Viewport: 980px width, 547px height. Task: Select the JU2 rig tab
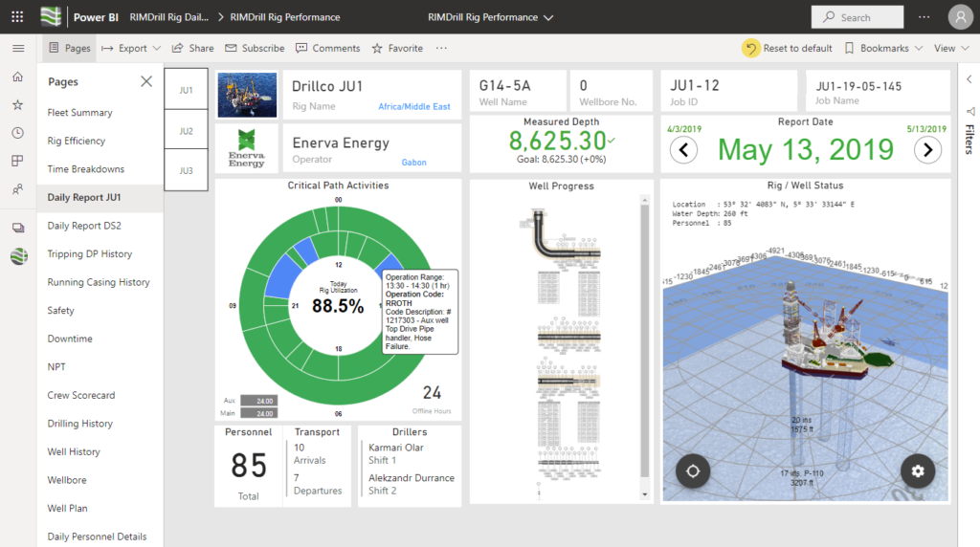click(187, 130)
